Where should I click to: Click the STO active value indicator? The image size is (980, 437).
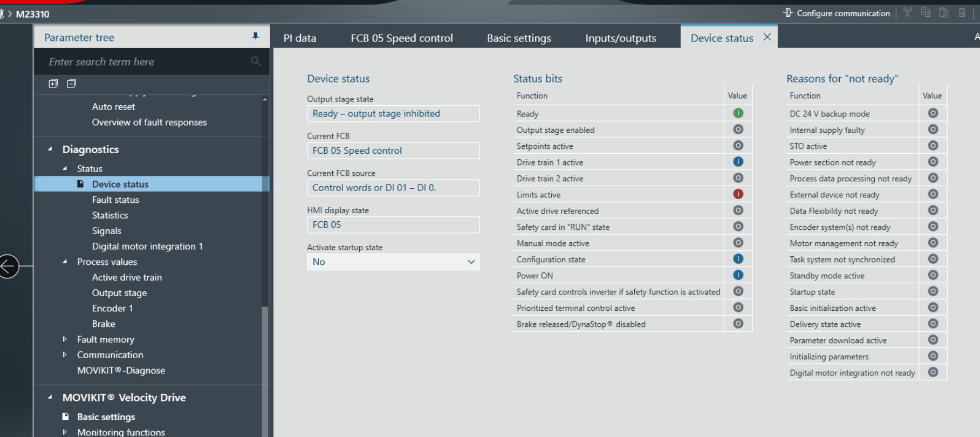point(933,145)
